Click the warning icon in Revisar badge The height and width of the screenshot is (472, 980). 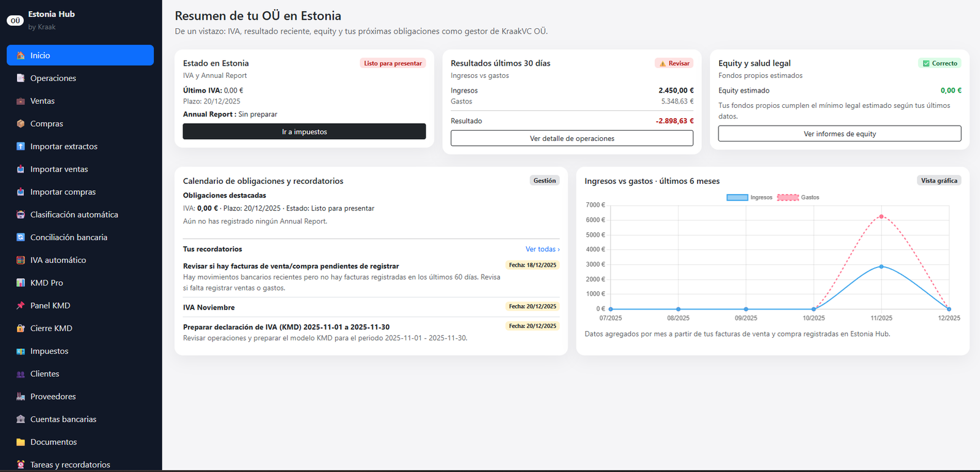pyautogui.click(x=663, y=63)
